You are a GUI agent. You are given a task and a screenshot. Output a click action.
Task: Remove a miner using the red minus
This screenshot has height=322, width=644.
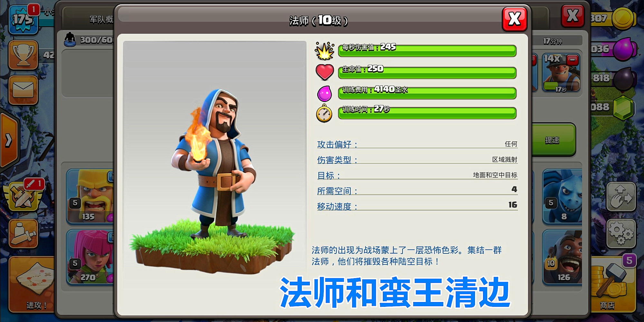tap(572, 60)
